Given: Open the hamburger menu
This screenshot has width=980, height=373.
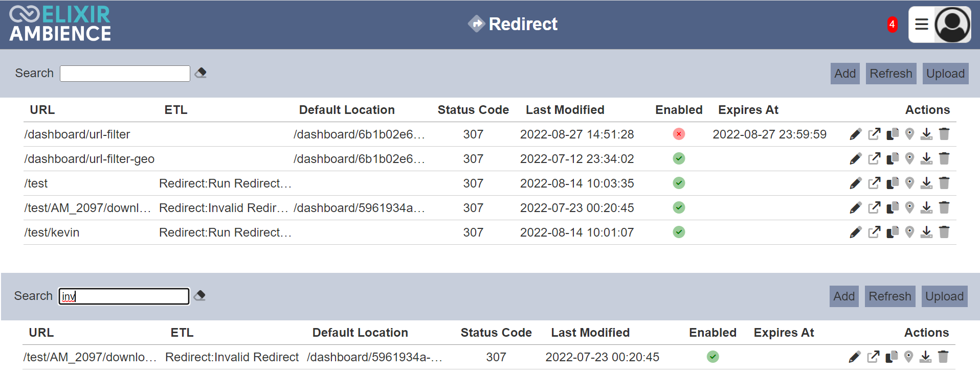Looking at the screenshot, I should point(922,25).
